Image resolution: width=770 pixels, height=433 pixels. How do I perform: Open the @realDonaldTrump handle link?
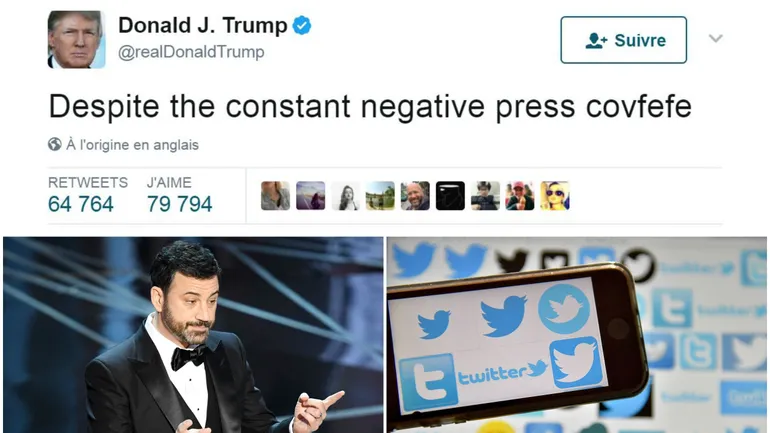tap(191, 52)
